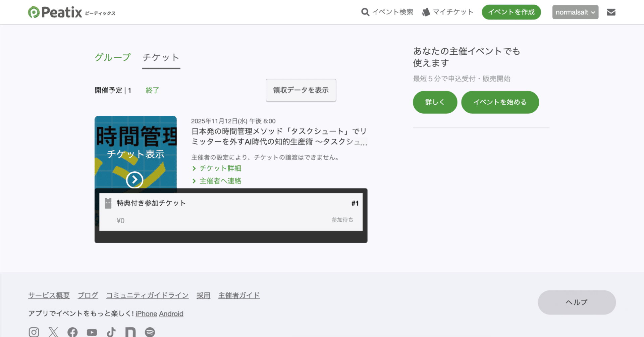Visit Peatix on X
The height and width of the screenshot is (337, 644).
pyautogui.click(x=53, y=332)
